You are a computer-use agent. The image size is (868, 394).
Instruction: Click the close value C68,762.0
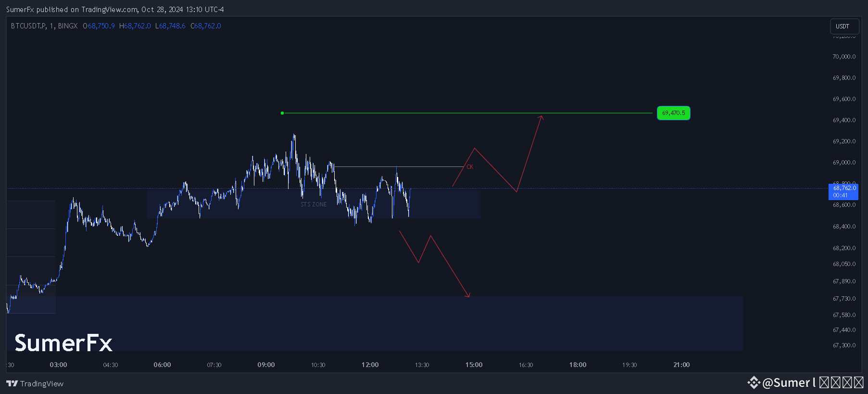[x=206, y=26]
